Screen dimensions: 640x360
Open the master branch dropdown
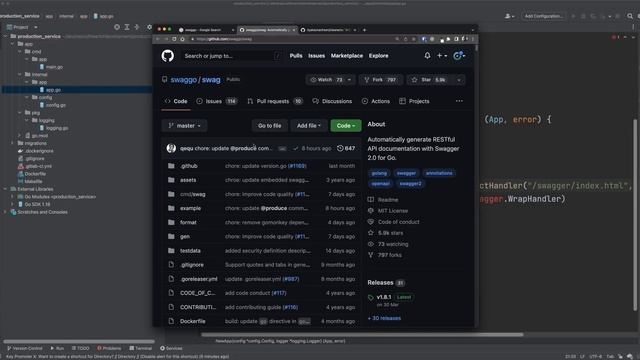coord(184,126)
